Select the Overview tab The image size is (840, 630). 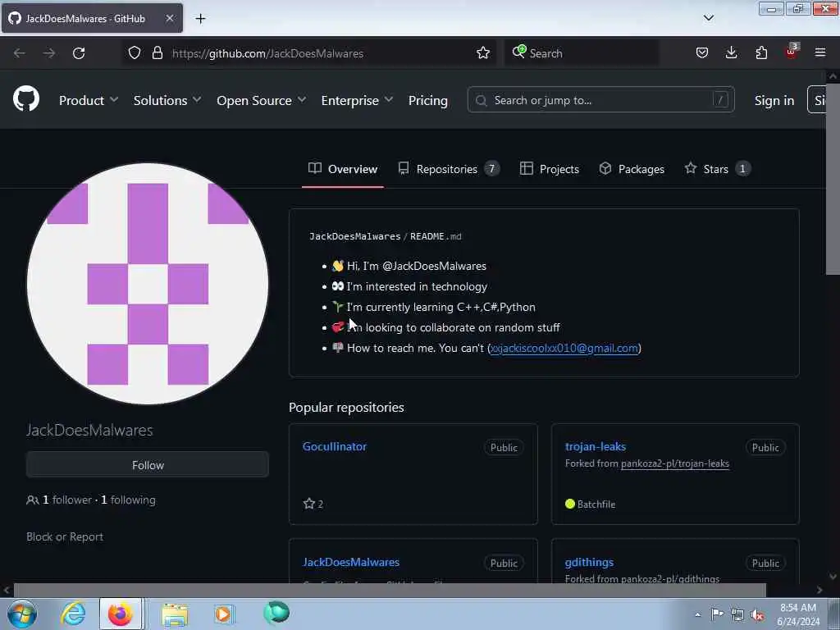coord(343,169)
